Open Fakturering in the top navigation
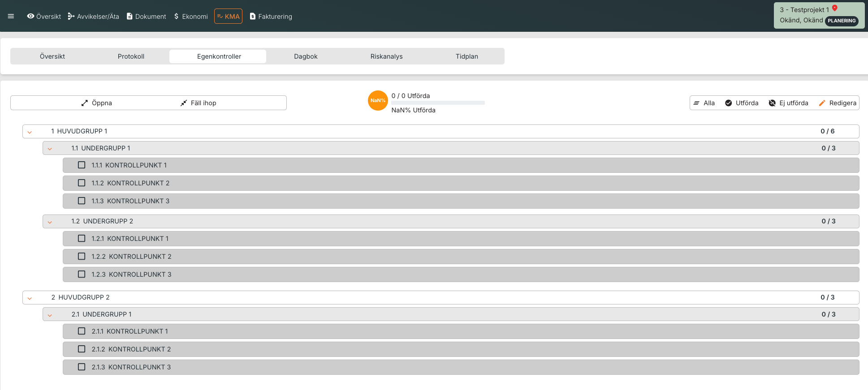Screen dimensions: 868x390 [271, 16]
